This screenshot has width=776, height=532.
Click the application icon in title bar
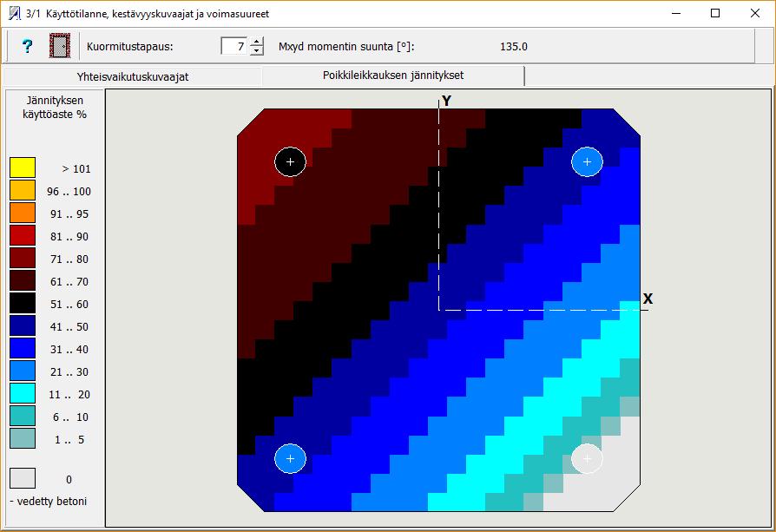coord(15,13)
